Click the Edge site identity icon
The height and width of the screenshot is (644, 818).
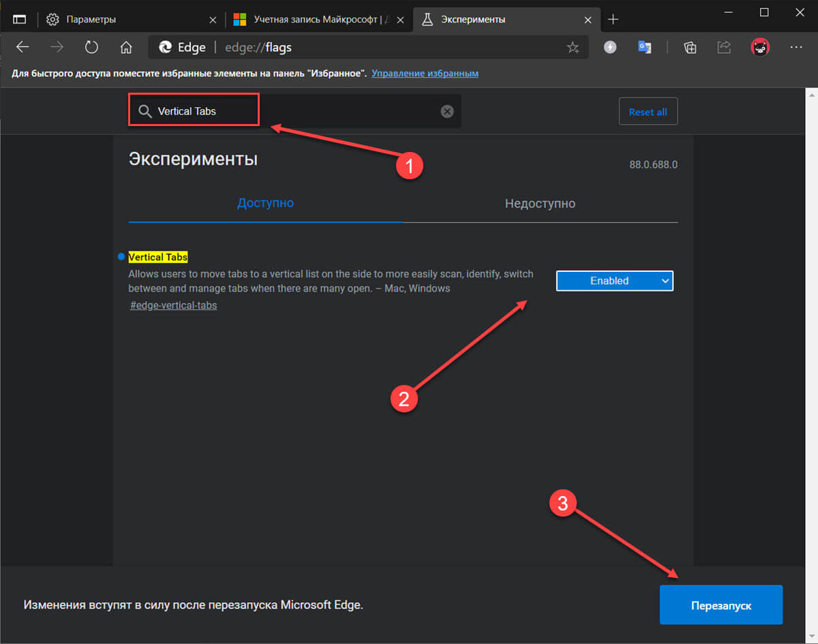click(165, 47)
